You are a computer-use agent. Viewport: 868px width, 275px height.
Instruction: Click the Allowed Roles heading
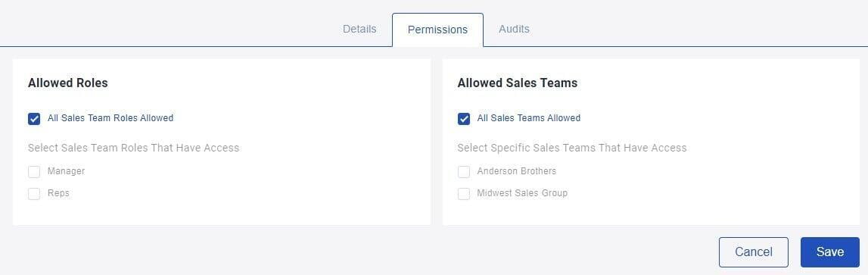(67, 83)
